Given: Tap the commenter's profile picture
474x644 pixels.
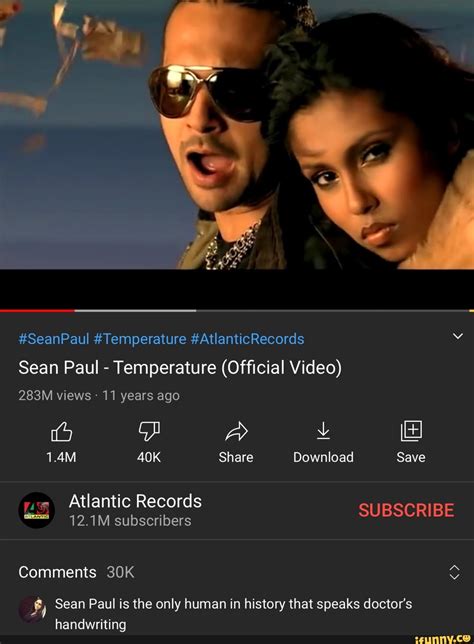Looking at the screenshot, I should [32, 610].
